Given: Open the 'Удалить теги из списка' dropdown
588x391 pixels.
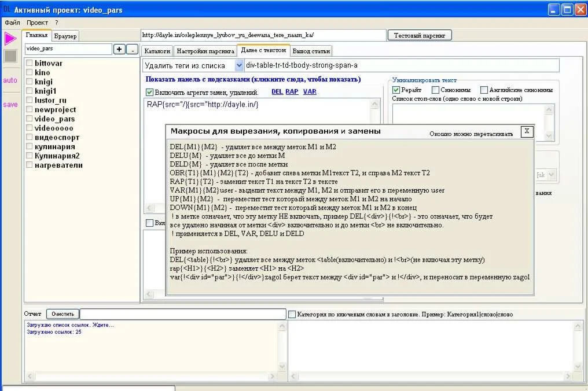Looking at the screenshot, I should pos(239,66).
